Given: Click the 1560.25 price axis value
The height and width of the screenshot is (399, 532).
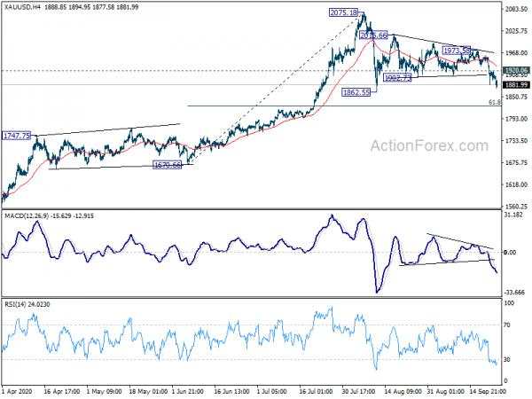Looking at the screenshot, I should 515,207.
